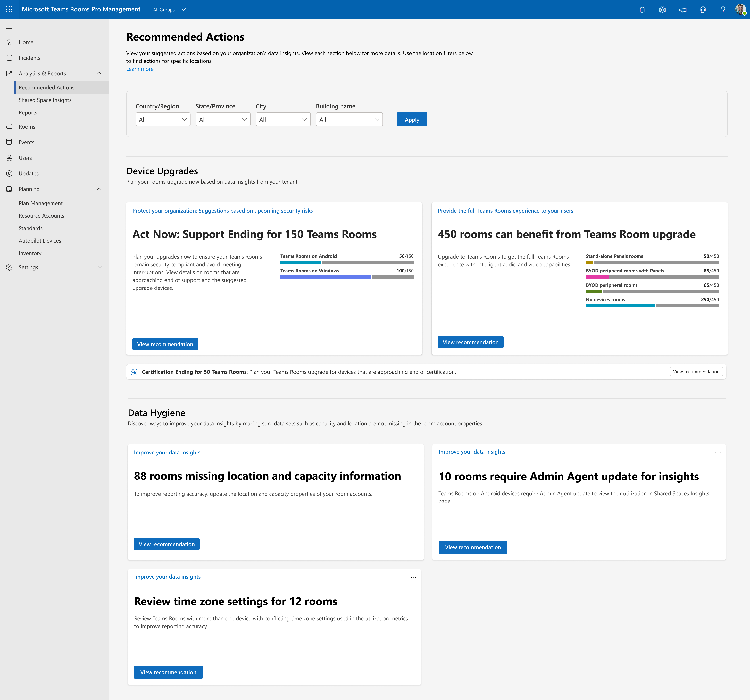Click the notifications bell icon

642,10
